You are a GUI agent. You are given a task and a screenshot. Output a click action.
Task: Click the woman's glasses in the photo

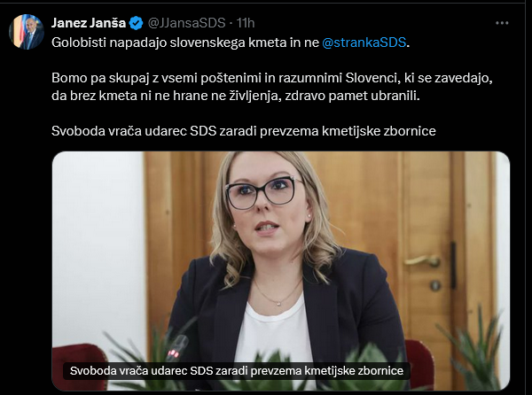(x=264, y=193)
